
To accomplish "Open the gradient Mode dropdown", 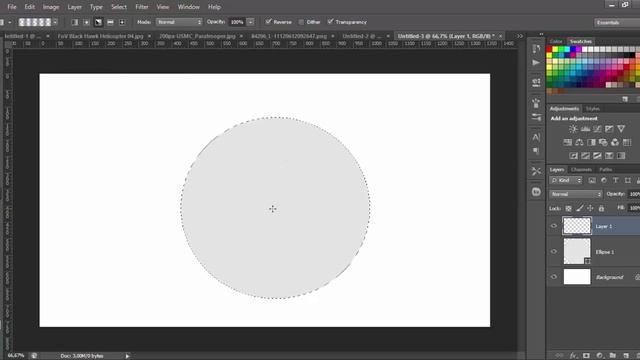I will [179, 22].
